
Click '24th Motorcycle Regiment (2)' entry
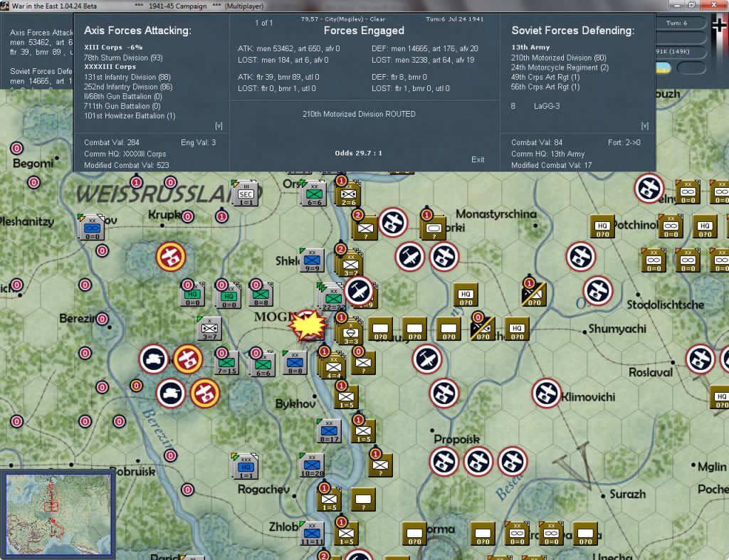click(x=560, y=68)
